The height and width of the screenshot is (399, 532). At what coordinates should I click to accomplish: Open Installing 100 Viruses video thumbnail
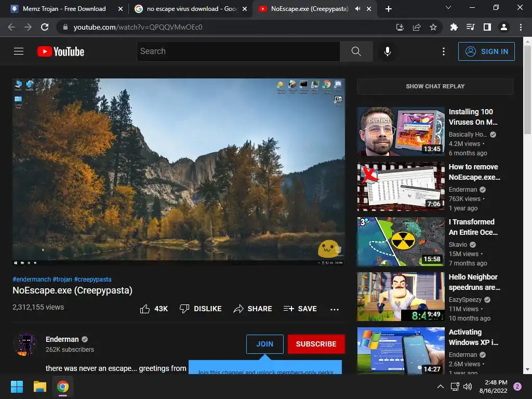[x=401, y=131]
